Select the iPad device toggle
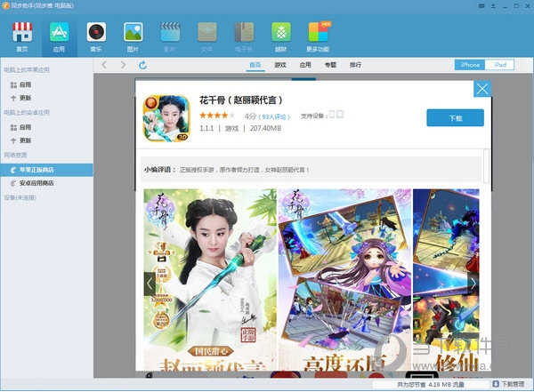The width and height of the screenshot is (534, 392). pyautogui.click(x=499, y=65)
